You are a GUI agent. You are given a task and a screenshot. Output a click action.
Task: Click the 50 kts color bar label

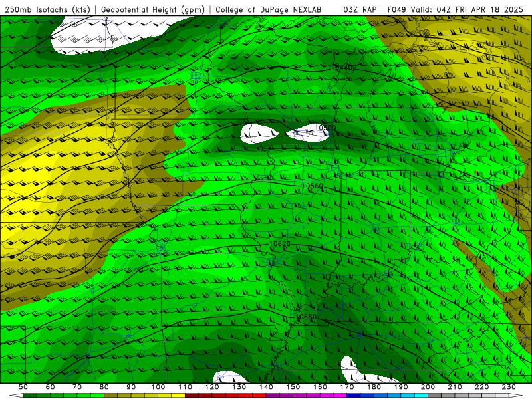click(x=23, y=387)
